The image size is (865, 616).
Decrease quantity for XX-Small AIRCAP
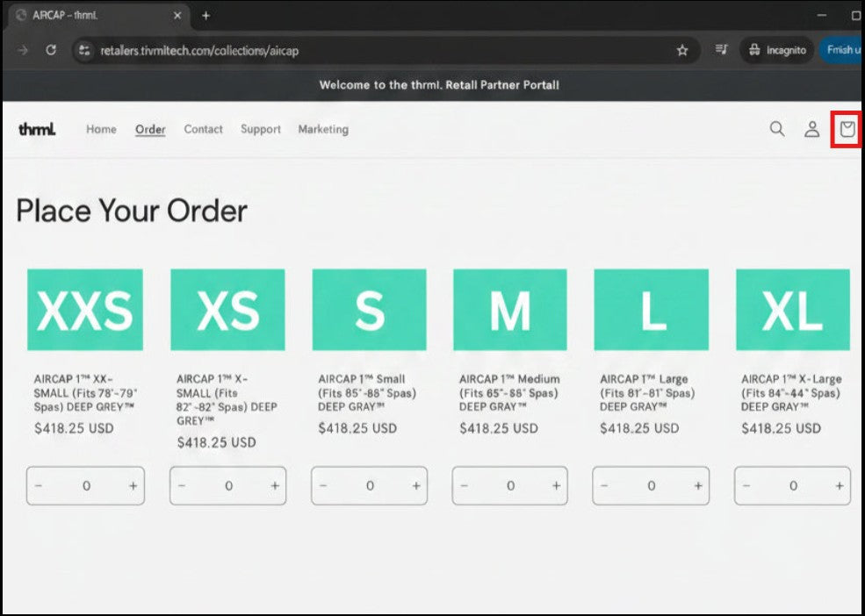(x=38, y=486)
